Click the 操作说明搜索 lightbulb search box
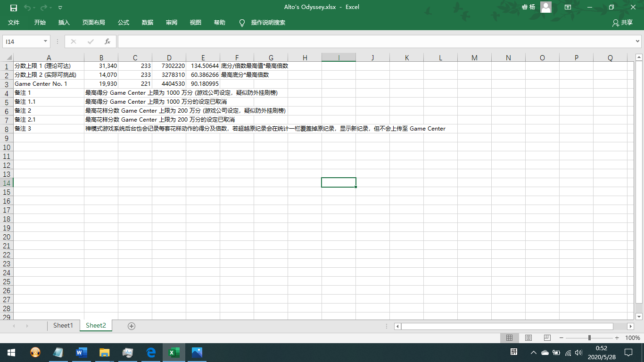 pos(262,23)
